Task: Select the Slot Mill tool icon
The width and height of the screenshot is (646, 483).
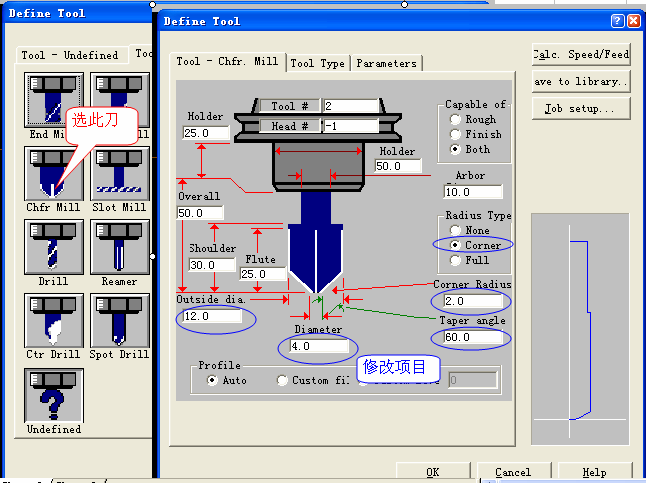Action: coord(119,173)
